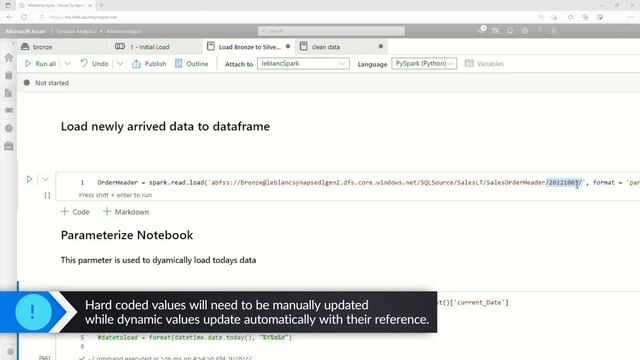
Task: Reload the page with browser refresh
Action: 24,17
